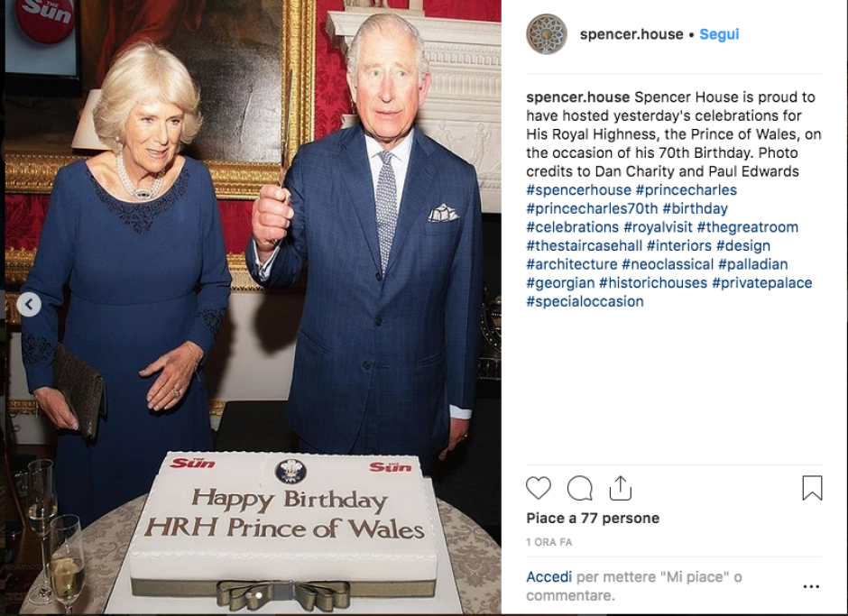
Task: Click the spencer.house name in caption
Action: point(578,97)
